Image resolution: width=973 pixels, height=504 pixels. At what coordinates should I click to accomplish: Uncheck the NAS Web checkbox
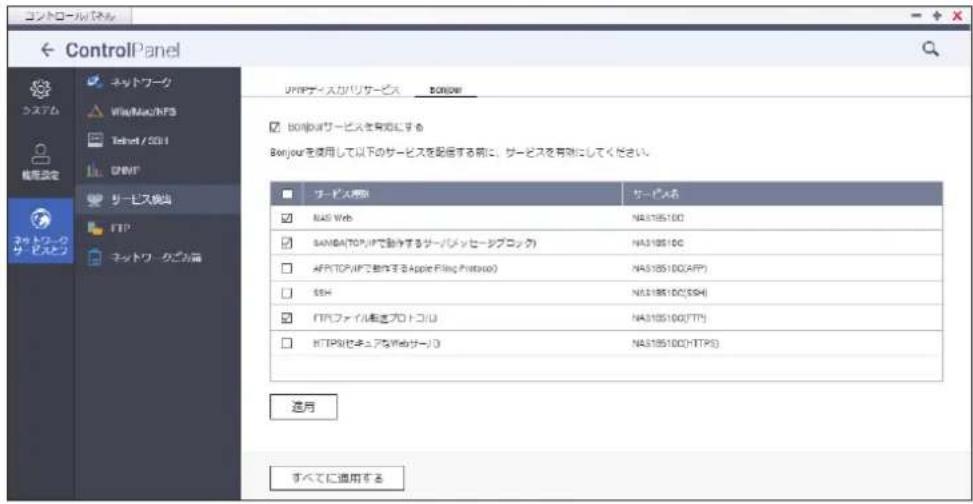coord(286,218)
